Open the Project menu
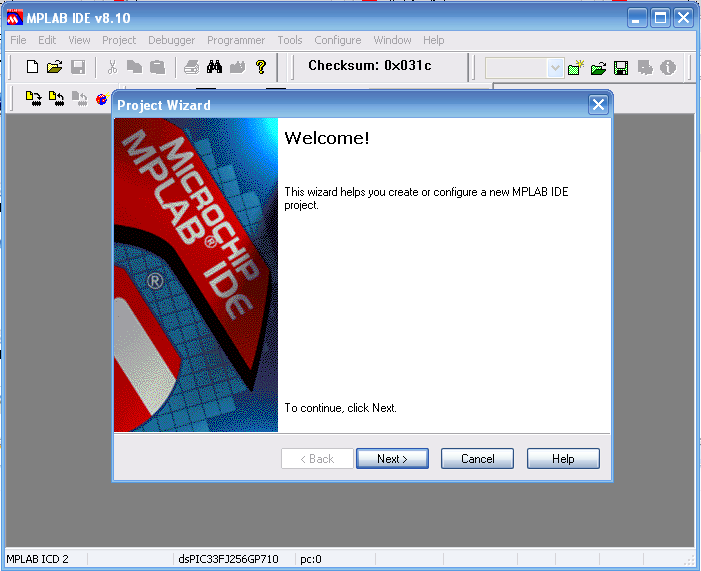The image size is (701, 571). (x=119, y=40)
